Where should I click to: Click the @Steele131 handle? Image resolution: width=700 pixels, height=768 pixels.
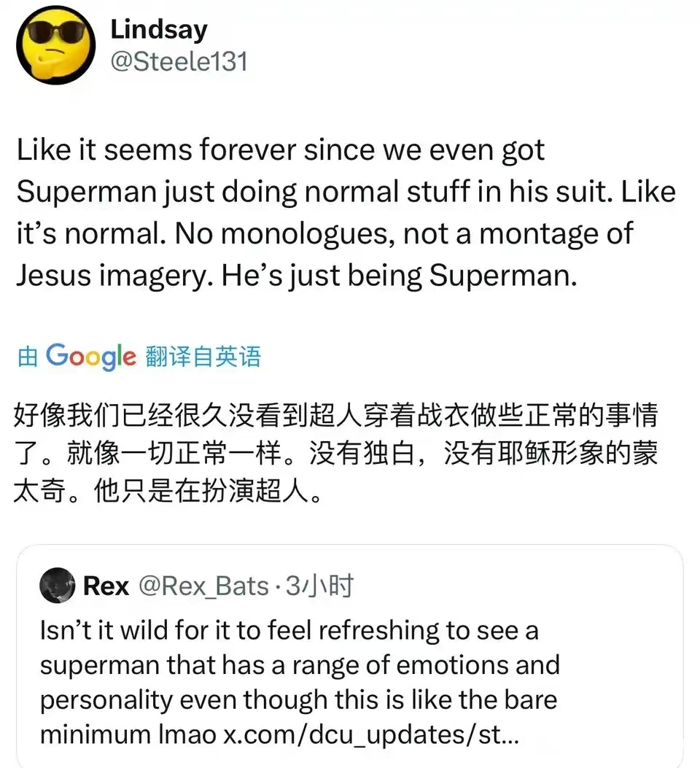click(x=179, y=61)
